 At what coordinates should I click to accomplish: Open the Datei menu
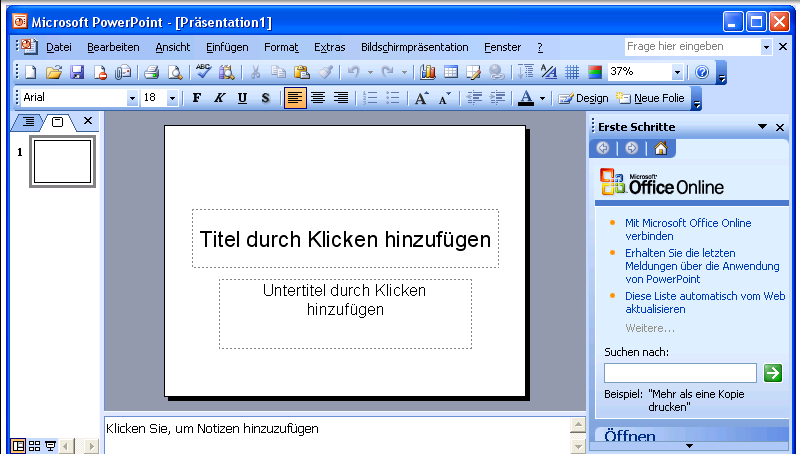(x=59, y=47)
